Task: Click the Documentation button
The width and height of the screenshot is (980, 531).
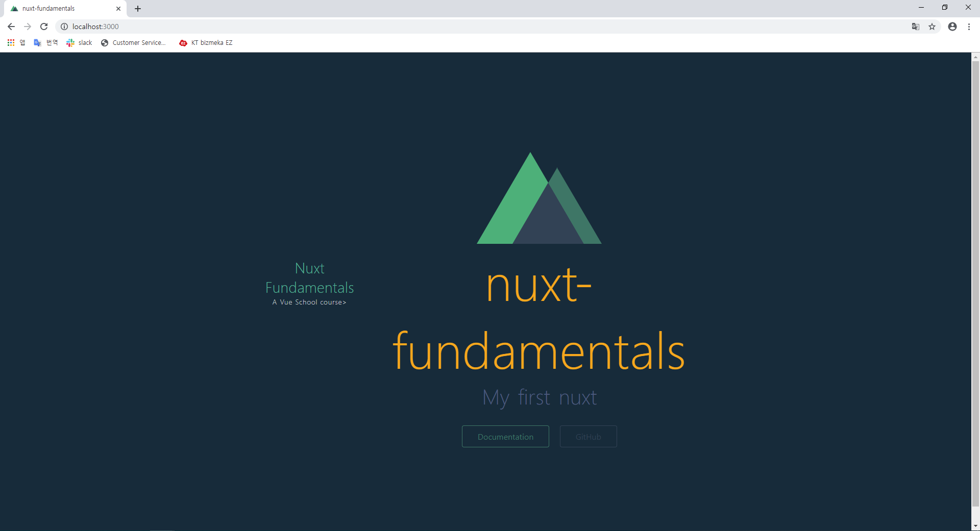Action: click(505, 436)
